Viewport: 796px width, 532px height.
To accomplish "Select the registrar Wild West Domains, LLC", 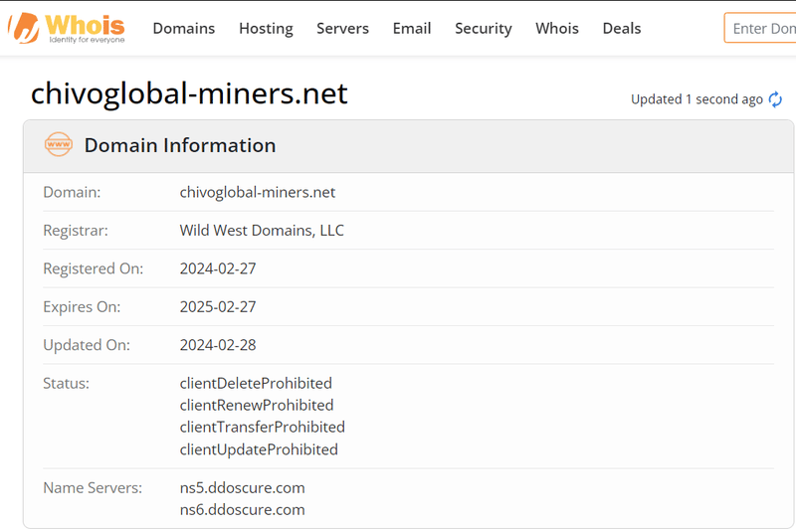I will coord(262,231).
